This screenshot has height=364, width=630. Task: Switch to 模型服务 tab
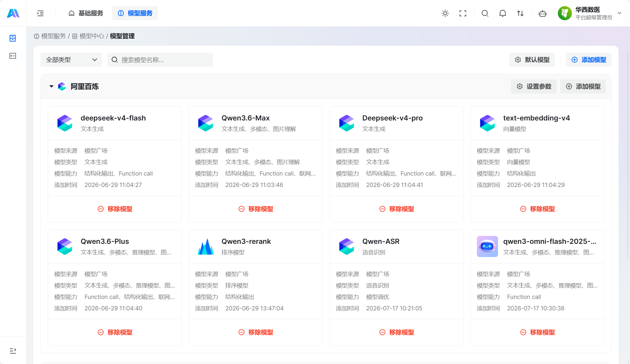coord(135,13)
